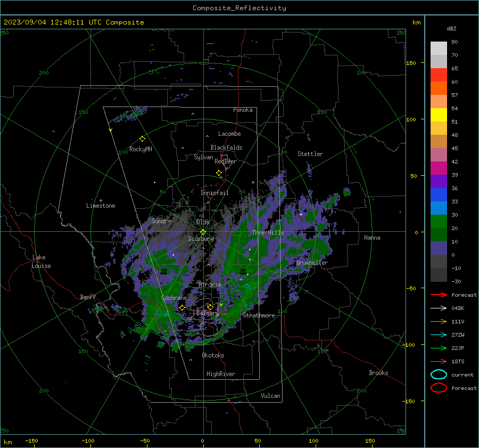Viewport: 479px width, 448px height.
Task: Click the red forecast arrow in legend
Action: click(439, 295)
